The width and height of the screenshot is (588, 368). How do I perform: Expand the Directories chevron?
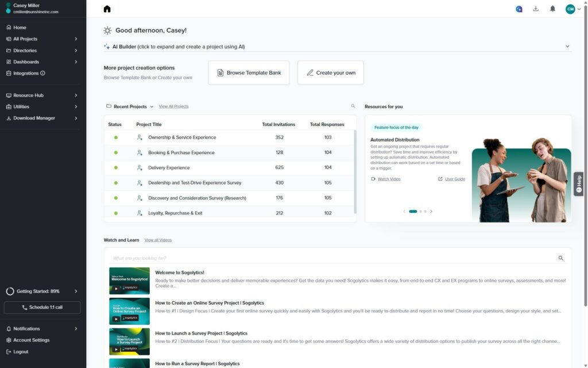76,51
